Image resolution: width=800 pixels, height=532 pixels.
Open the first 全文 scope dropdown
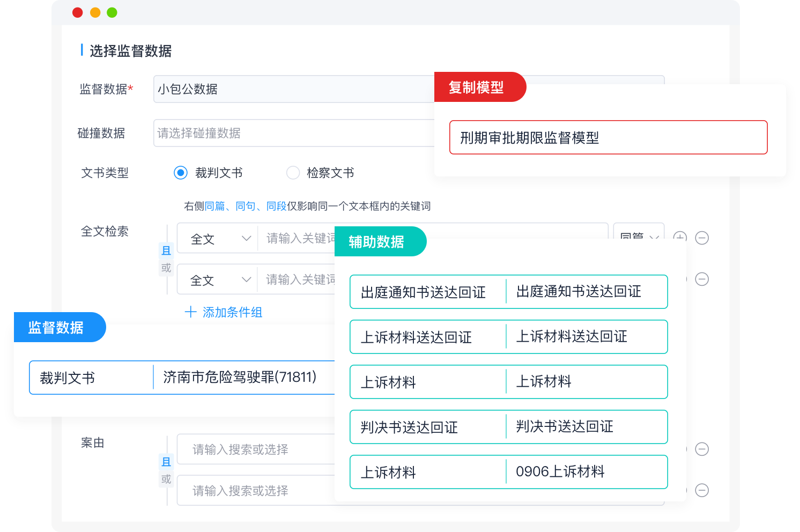coord(220,239)
